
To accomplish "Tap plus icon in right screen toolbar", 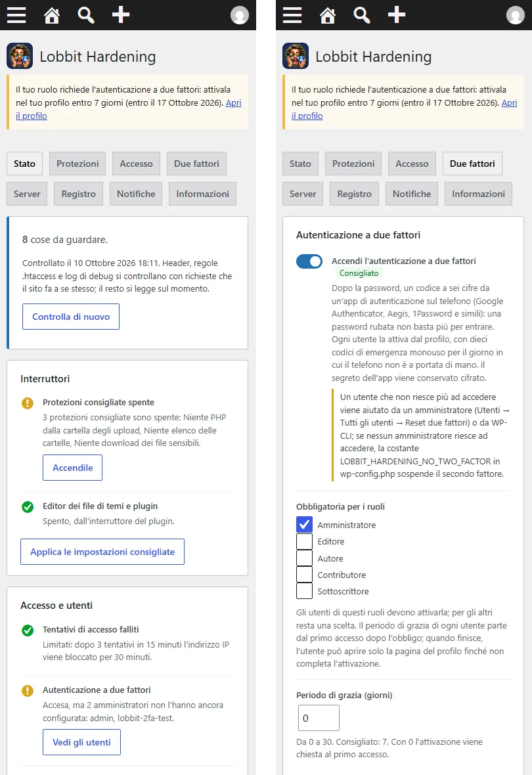I will pyautogui.click(x=397, y=15).
